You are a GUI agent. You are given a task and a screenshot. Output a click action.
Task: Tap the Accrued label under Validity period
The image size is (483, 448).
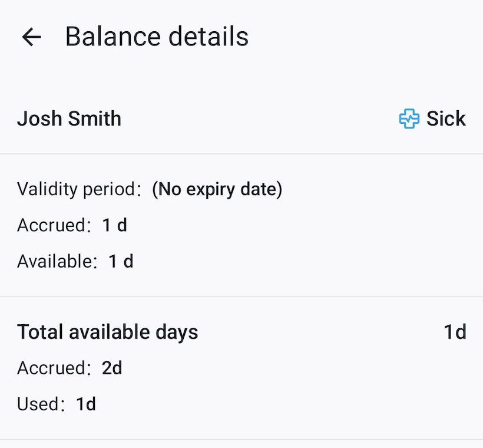click(51, 225)
